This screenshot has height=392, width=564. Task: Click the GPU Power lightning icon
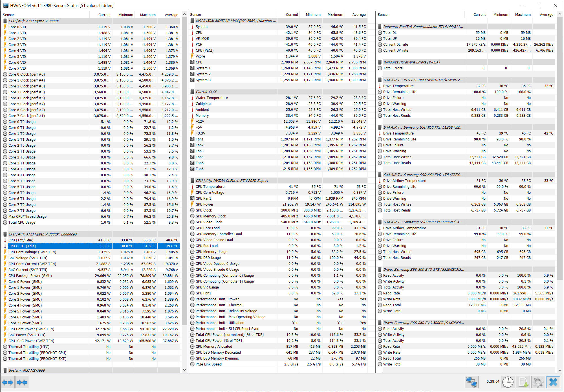tap(192, 204)
